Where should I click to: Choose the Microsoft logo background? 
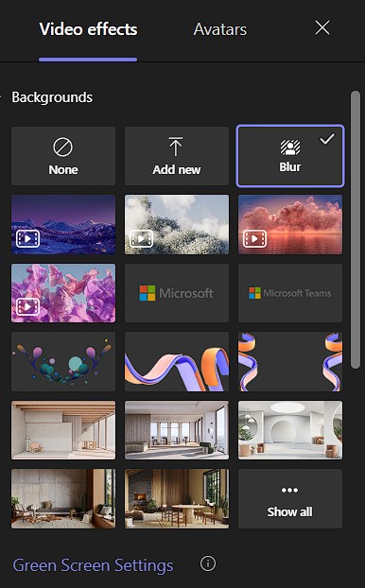click(x=177, y=293)
